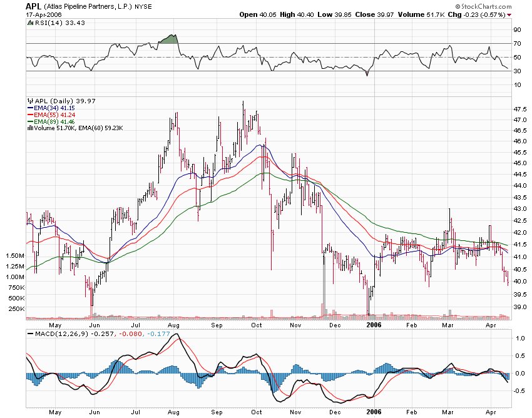Click the red MACD signal value -0.080
The height and width of the screenshot is (418, 532).
(x=130, y=334)
